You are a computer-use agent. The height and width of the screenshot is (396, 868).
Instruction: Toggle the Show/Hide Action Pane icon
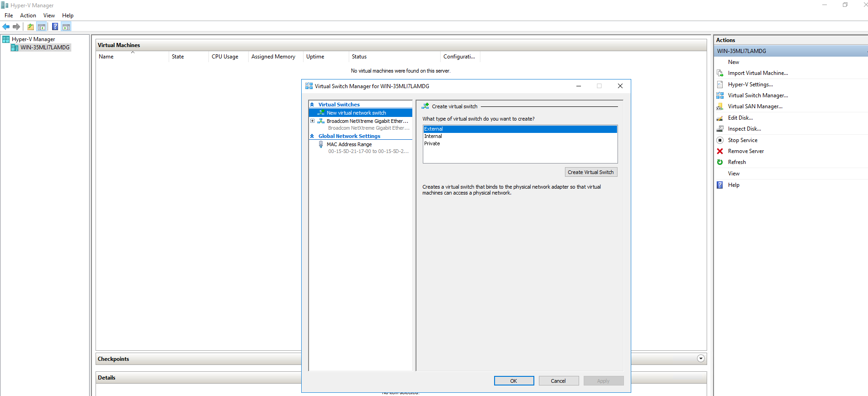pos(66,26)
